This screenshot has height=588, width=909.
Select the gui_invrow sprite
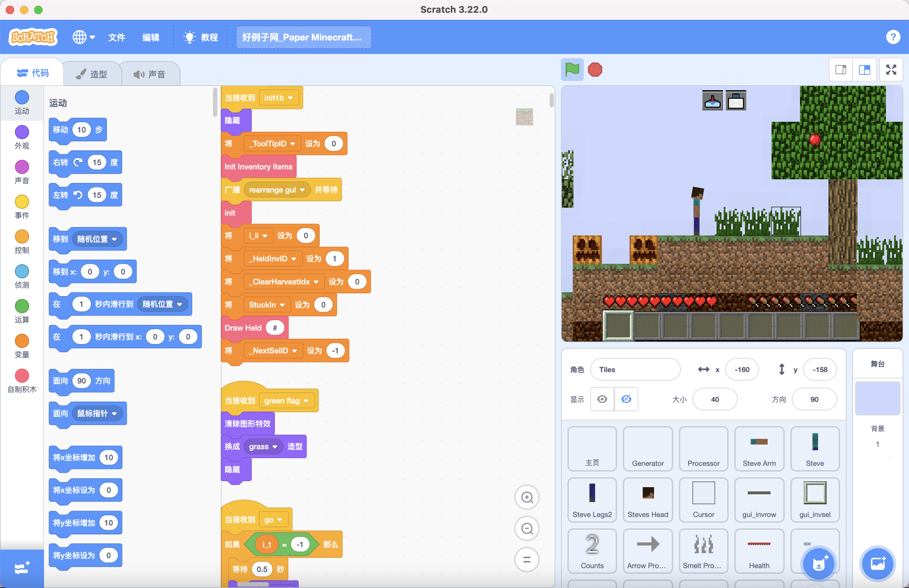click(x=760, y=500)
